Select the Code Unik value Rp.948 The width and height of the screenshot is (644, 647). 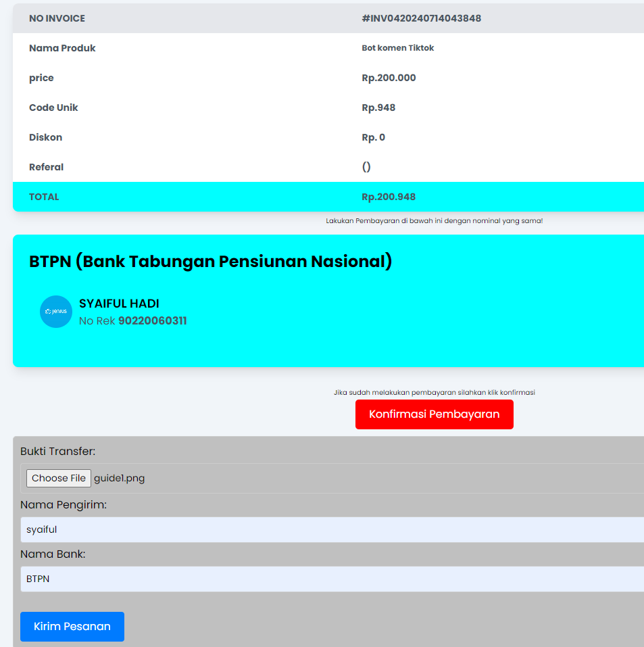coord(378,107)
